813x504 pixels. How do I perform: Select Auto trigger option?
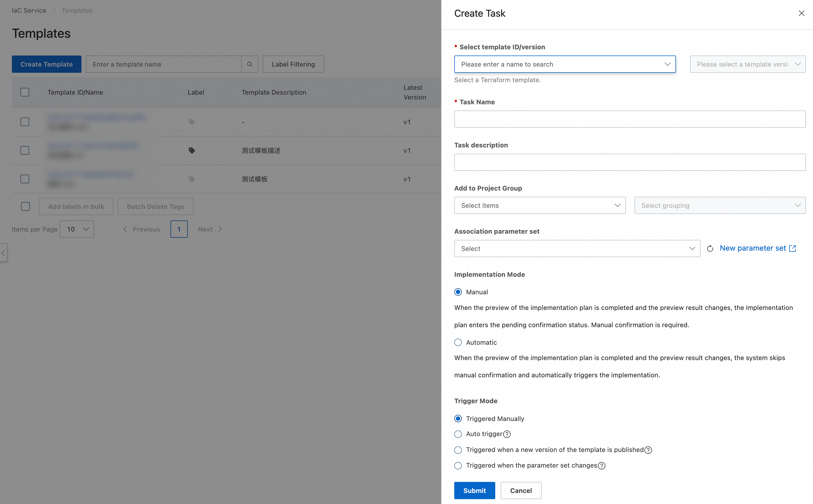[x=458, y=434]
